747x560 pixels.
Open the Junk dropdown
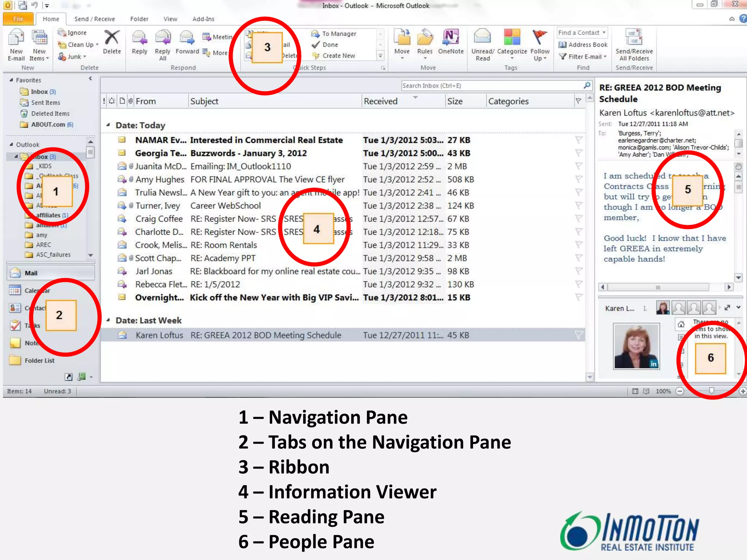point(72,57)
